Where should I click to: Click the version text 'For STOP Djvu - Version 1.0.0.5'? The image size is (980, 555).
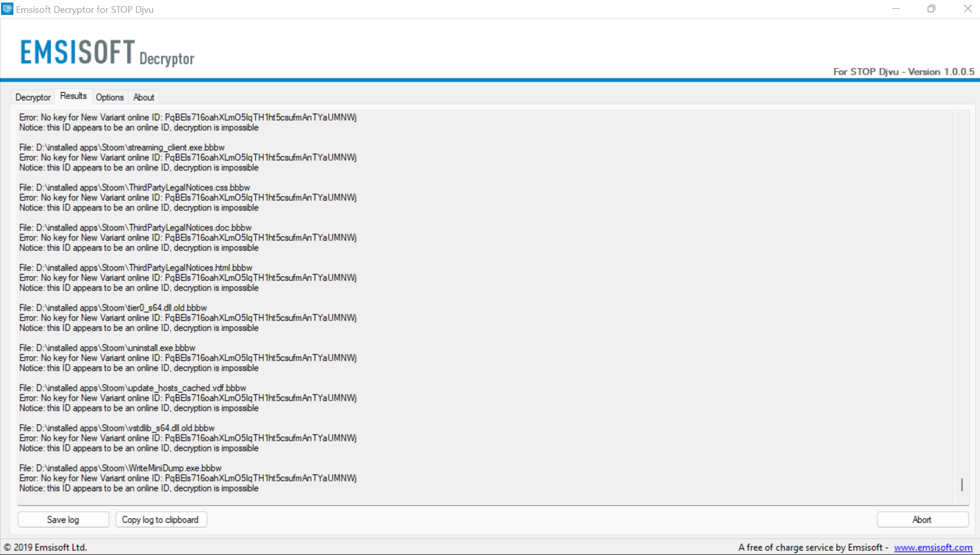(904, 71)
